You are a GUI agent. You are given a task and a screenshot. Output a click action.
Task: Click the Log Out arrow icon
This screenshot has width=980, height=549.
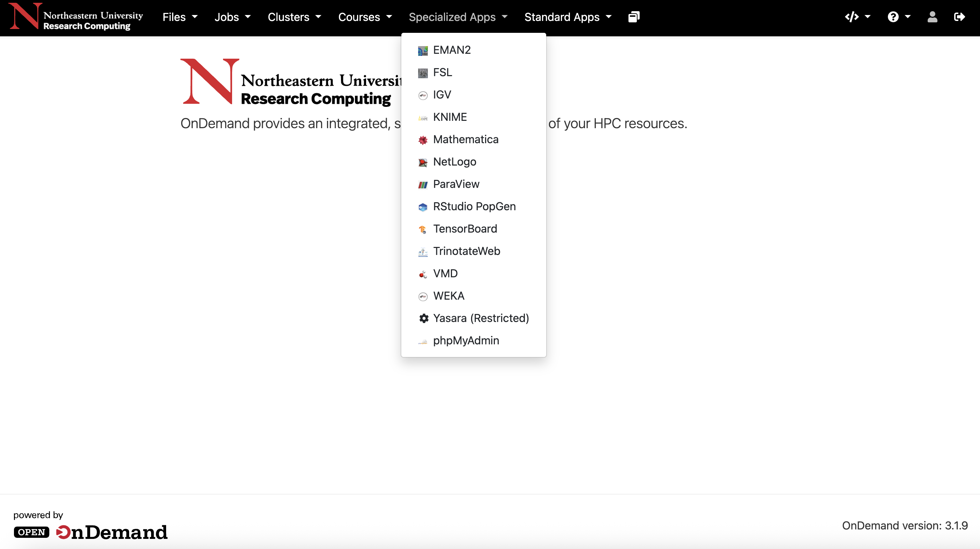pos(959,17)
